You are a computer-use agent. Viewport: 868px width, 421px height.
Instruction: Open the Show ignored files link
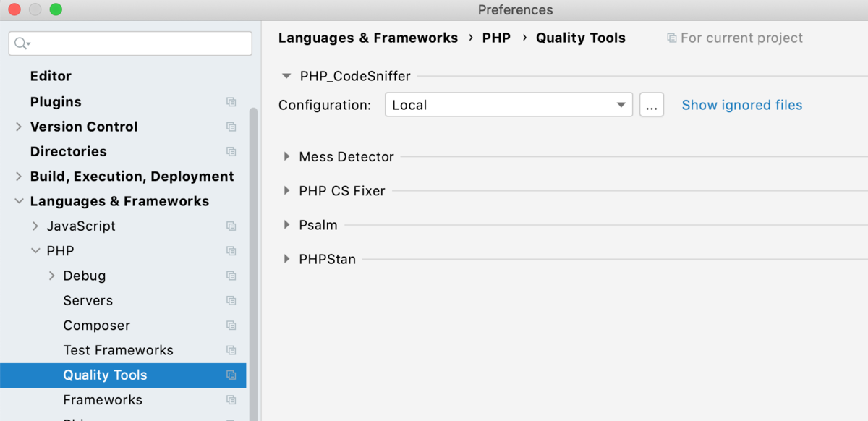(742, 105)
